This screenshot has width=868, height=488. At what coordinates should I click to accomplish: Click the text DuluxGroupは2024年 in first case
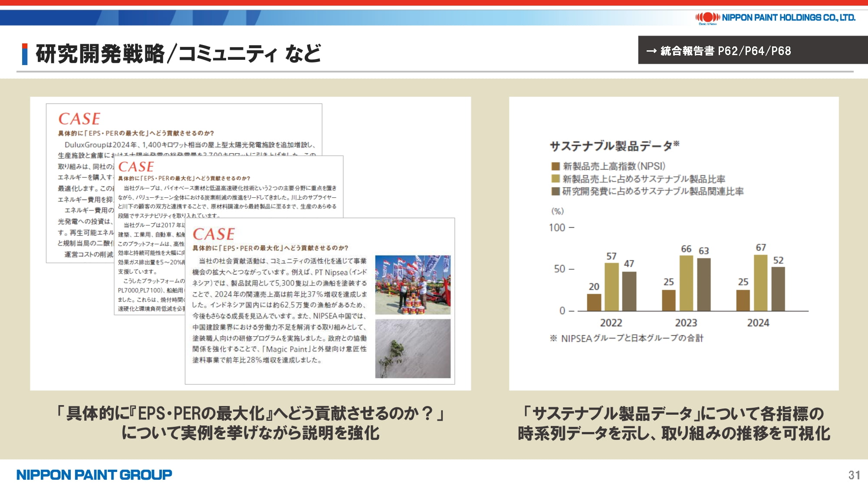101,145
